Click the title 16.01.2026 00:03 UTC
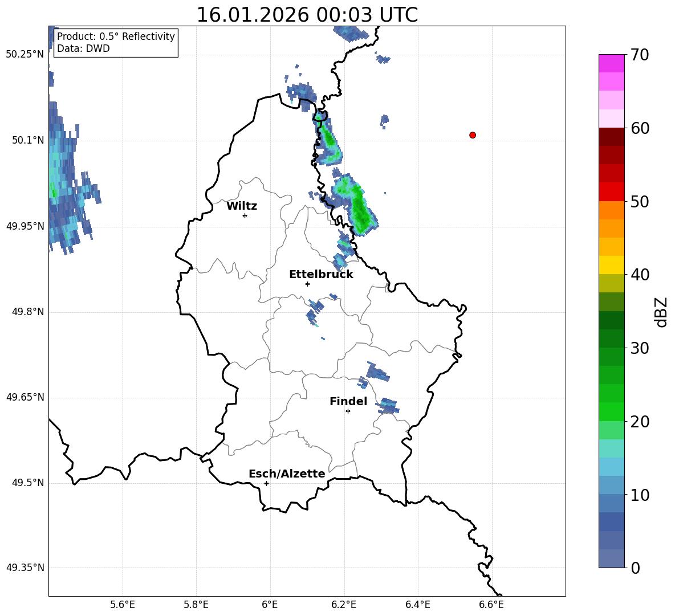Image resolution: width=675 pixels, height=616 pixels. point(307,15)
